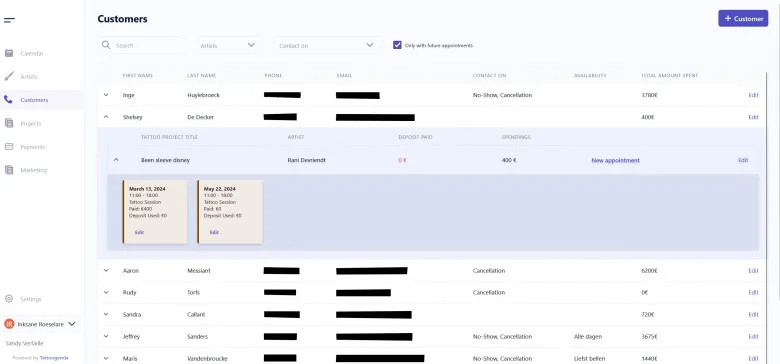Expand the Sandra Callant row
This screenshot has width=780, height=364.
(105, 314)
